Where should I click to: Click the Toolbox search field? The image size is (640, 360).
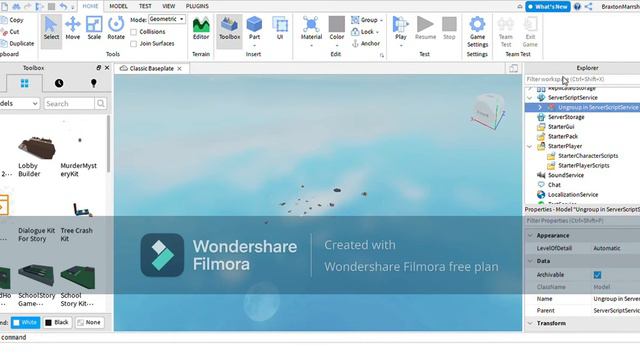(x=69, y=104)
